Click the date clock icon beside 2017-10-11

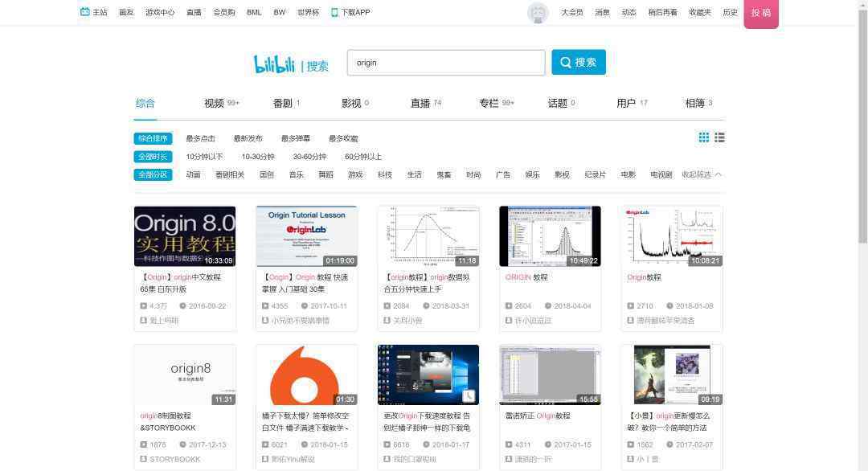[304, 305]
